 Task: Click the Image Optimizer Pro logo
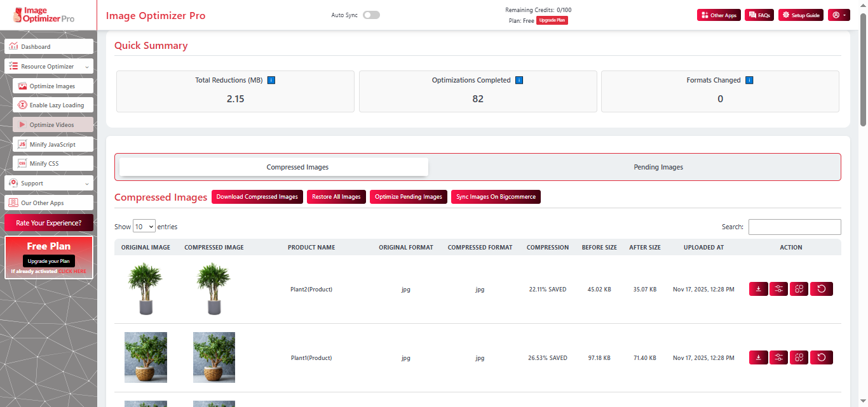pos(44,15)
